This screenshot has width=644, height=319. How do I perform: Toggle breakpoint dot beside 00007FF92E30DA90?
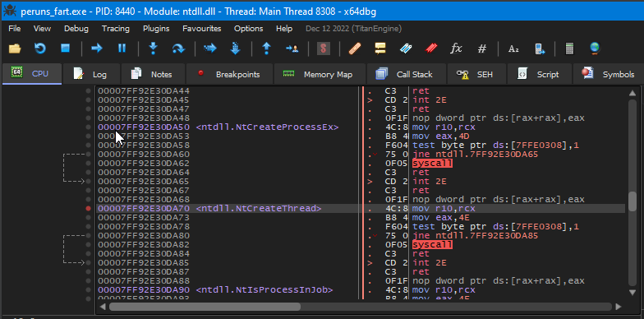(x=89, y=289)
